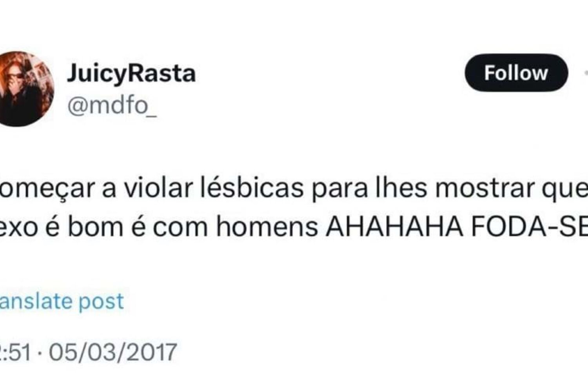Open the JuicyRasta display name link
This screenshot has width=588, height=392.
(x=131, y=73)
